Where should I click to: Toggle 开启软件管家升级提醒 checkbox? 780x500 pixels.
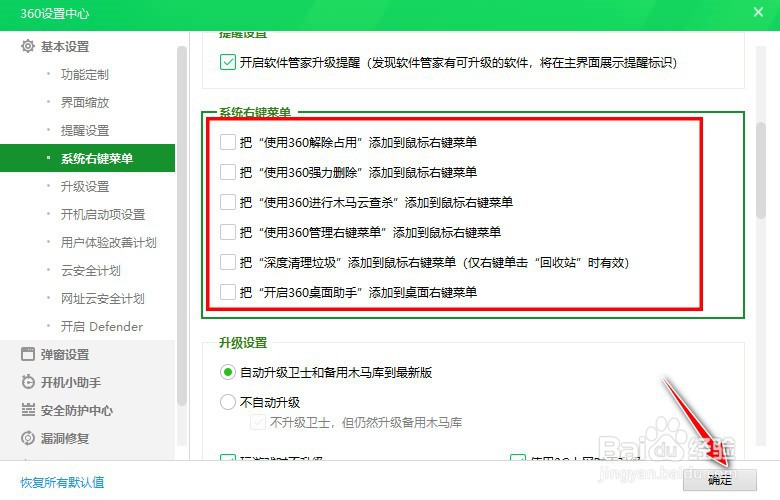coord(228,62)
